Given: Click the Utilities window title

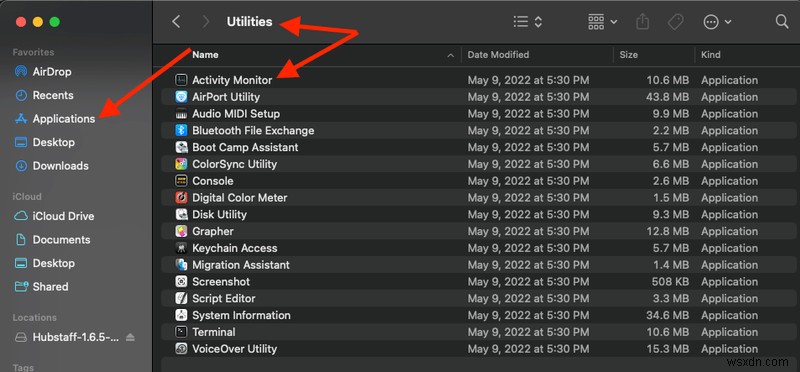Looking at the screenshot, I should pos(249,21).
